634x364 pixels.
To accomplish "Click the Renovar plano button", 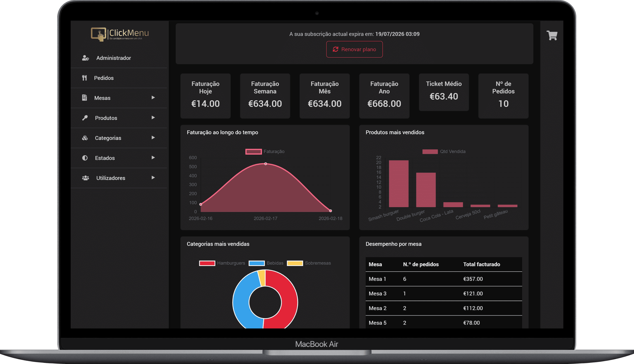I will pyautogui.click(x=354, y=49).
